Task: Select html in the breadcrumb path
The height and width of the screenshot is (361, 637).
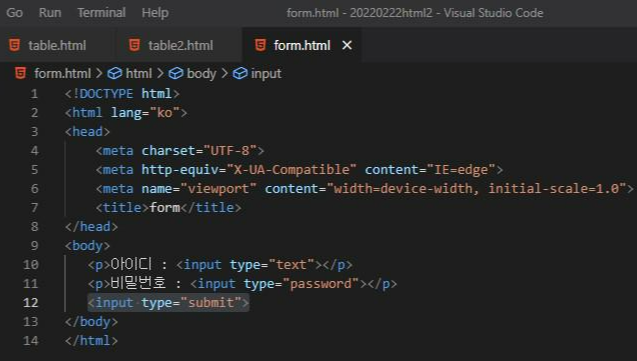Action: [x=139, y=73]
